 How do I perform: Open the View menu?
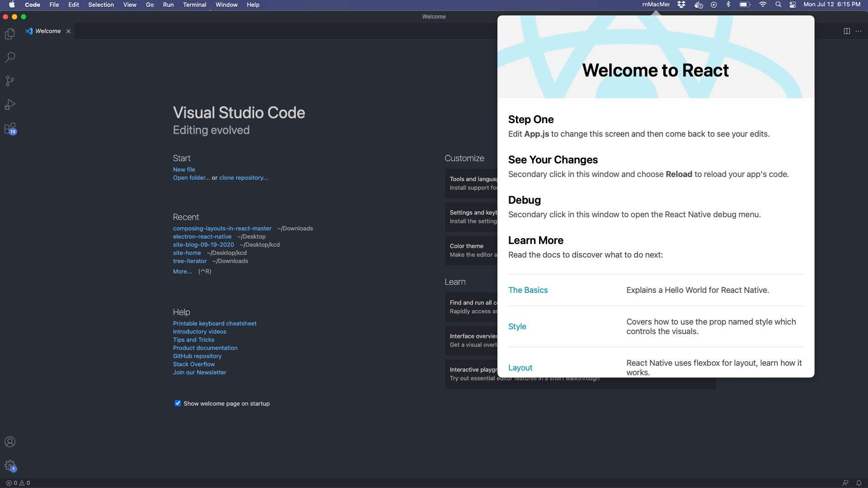[x=130, y=5]
